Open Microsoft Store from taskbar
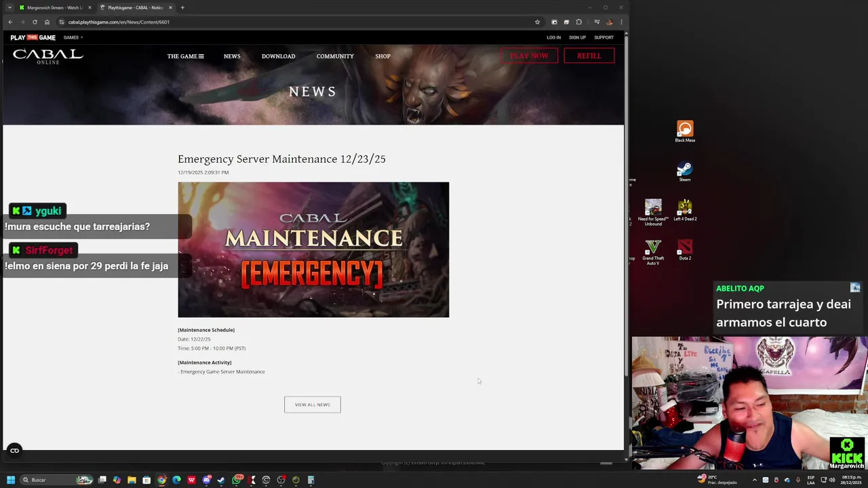 [146, 480]
